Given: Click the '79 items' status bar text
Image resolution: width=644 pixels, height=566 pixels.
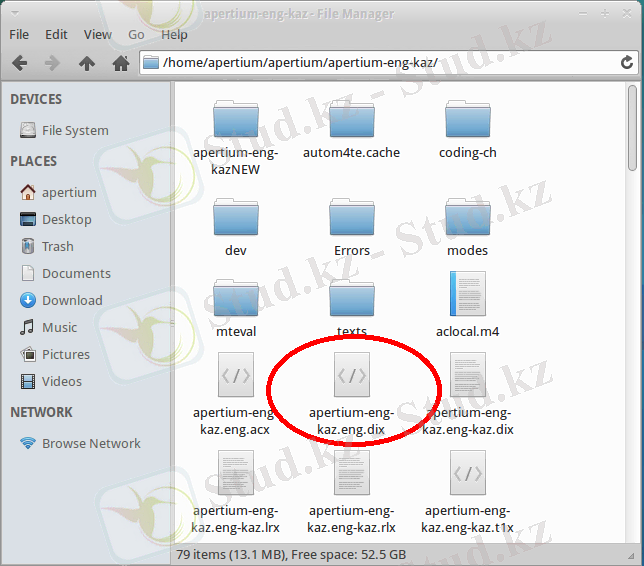Looking at the screenshot, I should click(291, 555).
